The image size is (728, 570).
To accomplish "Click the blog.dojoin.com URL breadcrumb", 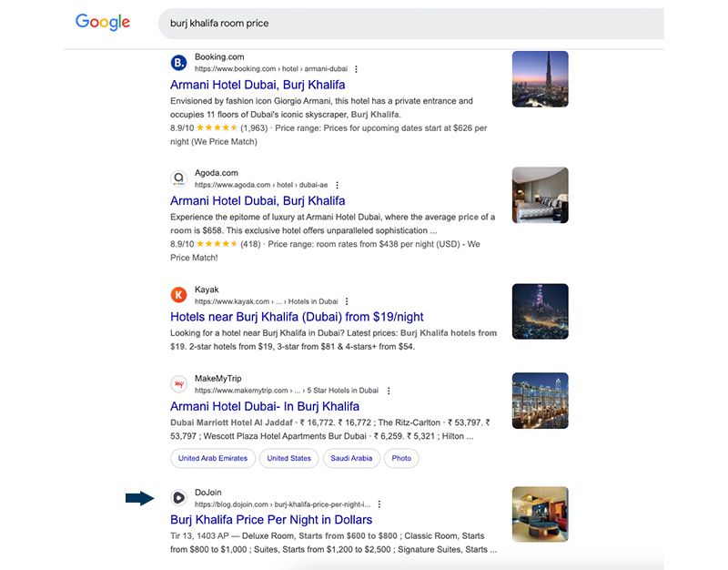I will [282, 504].
